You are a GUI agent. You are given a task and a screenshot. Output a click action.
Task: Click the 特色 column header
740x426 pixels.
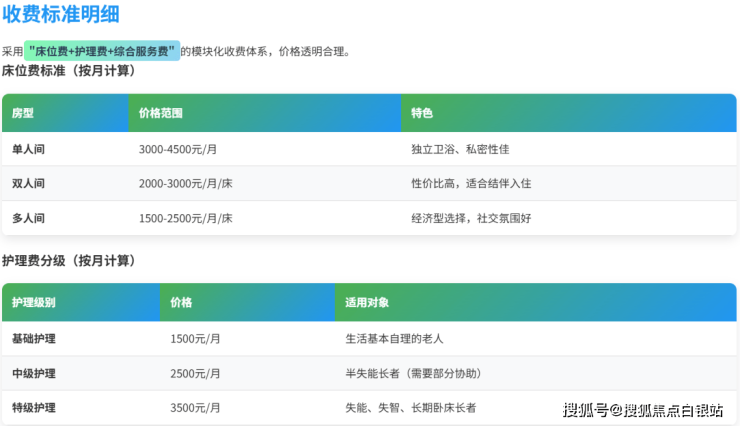click(422, 114)
